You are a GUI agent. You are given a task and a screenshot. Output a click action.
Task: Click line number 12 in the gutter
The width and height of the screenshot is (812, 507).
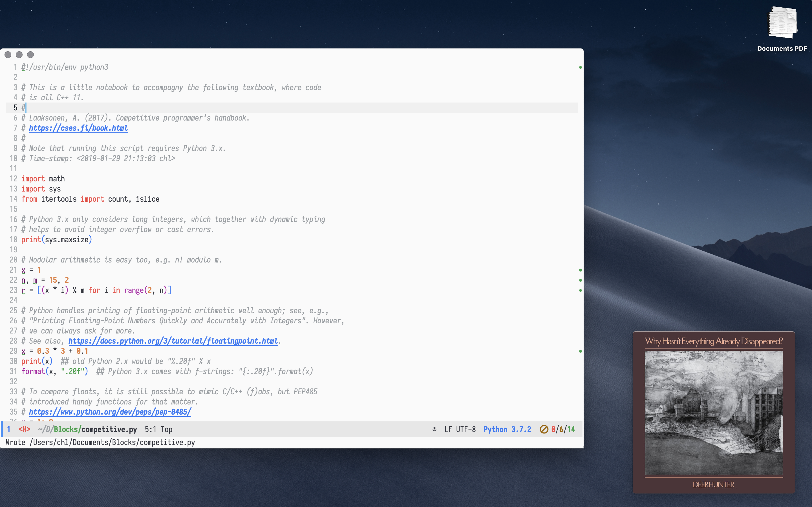coord(14,179)
